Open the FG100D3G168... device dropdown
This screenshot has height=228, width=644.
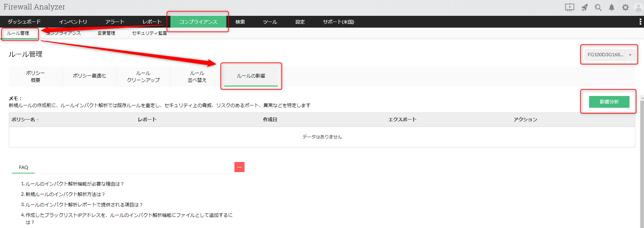610,55
